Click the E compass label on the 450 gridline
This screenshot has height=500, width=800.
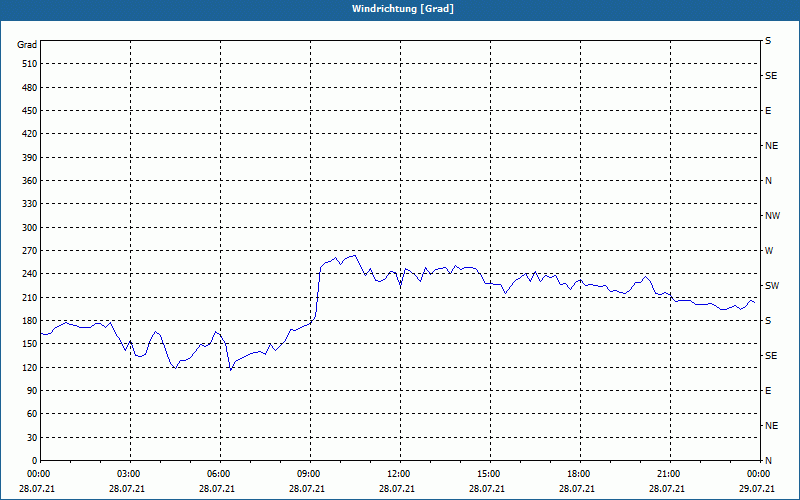coord(768,111)
